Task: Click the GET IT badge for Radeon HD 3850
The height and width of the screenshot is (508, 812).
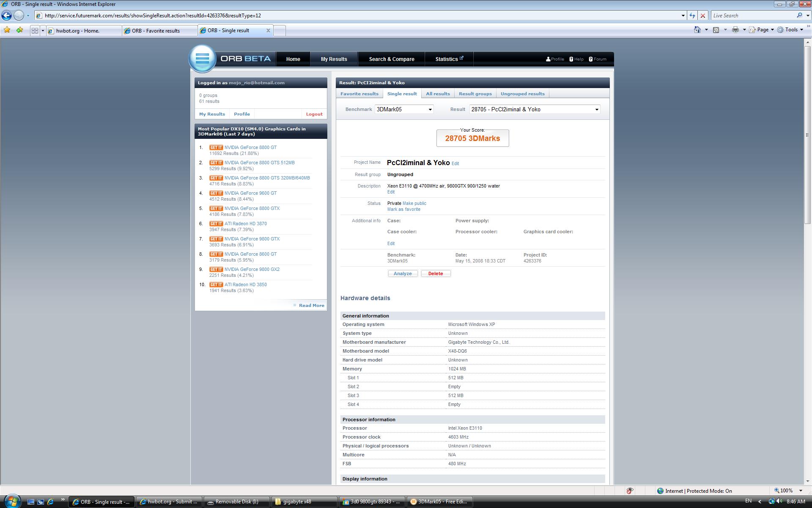Action: (x=216, y=285)
